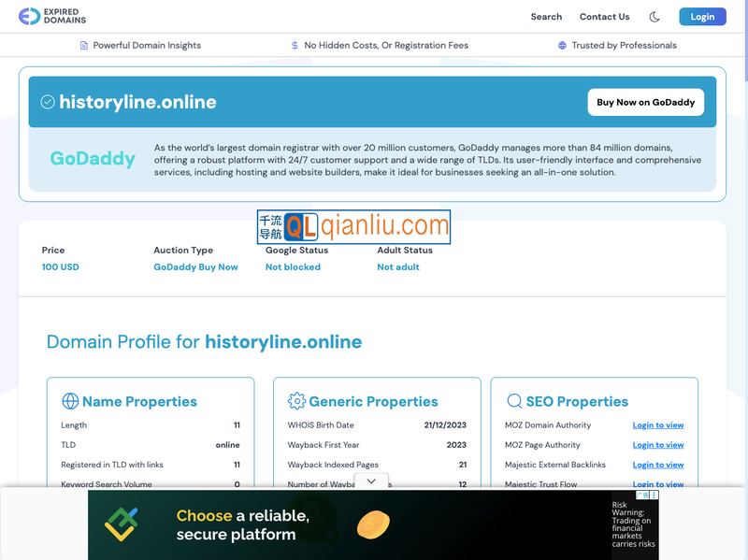Open the Contact Us page

coord(604,17)
